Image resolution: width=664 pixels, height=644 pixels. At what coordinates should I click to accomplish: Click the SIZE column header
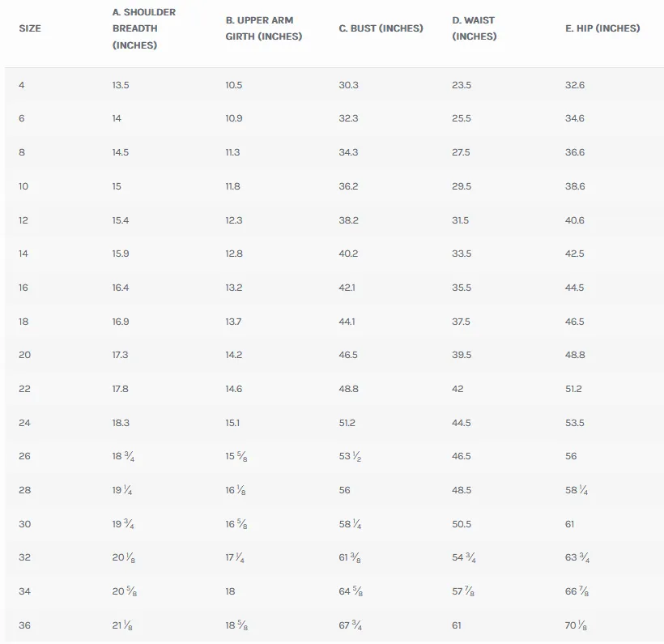(30, 28)
